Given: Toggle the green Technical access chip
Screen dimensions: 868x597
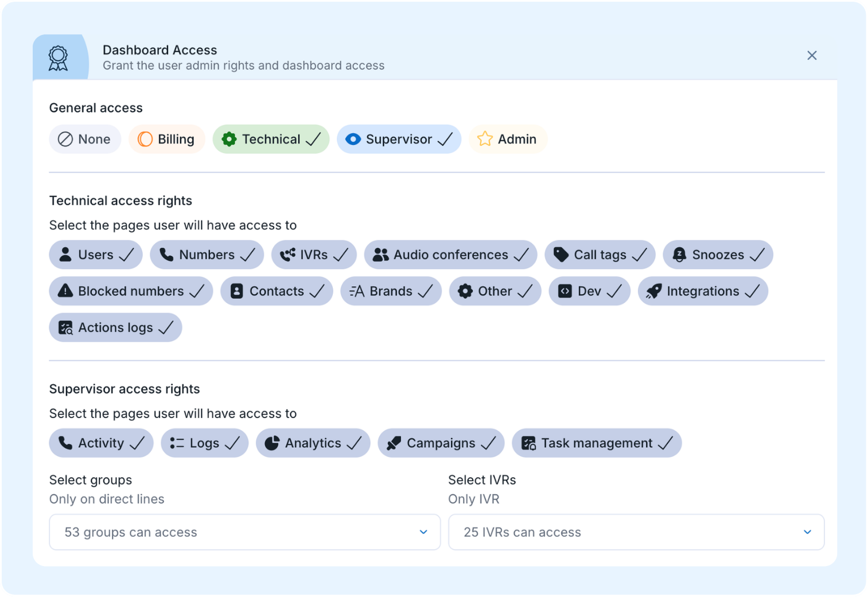Looking at the screenshot, I should click(271, 139).
